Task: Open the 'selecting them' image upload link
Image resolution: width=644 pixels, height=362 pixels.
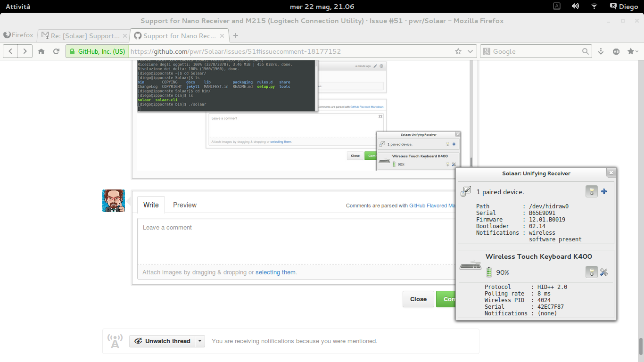Action: click(275, 272)
